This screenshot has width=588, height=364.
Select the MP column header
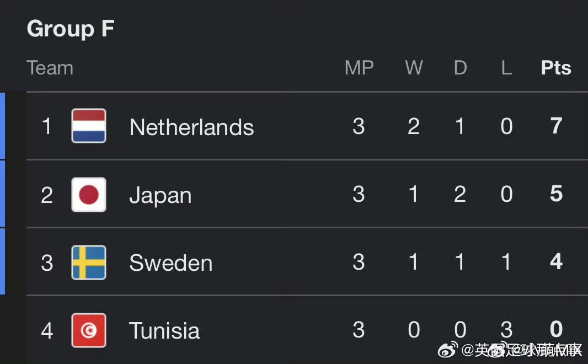pyautogui.click(x=359, y=68)
